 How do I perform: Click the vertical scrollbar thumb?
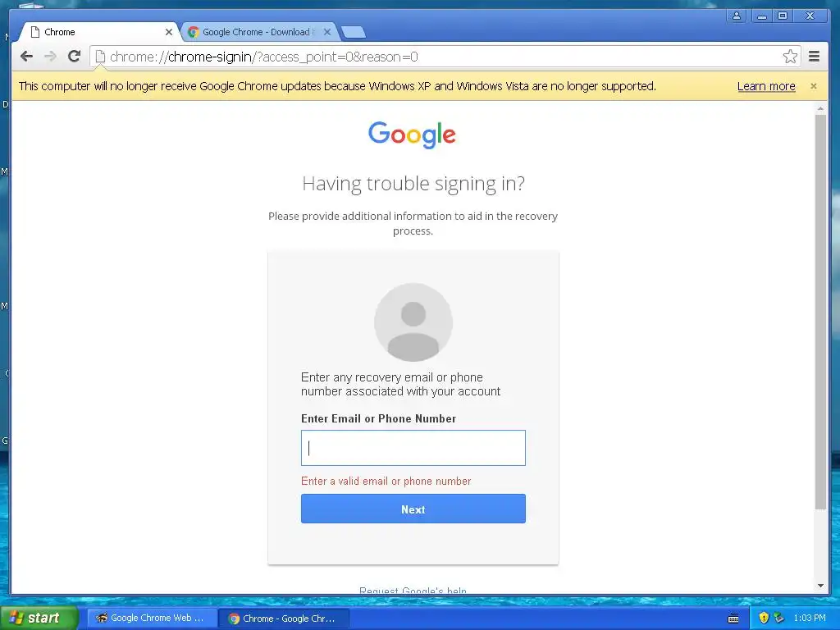pyautogui.click(x=820, y=312)
